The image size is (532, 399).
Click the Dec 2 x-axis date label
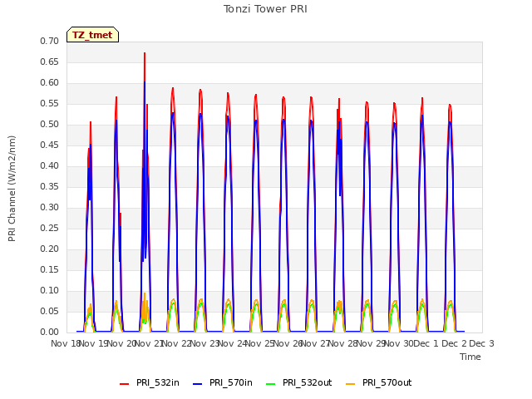tap(454, 343)
